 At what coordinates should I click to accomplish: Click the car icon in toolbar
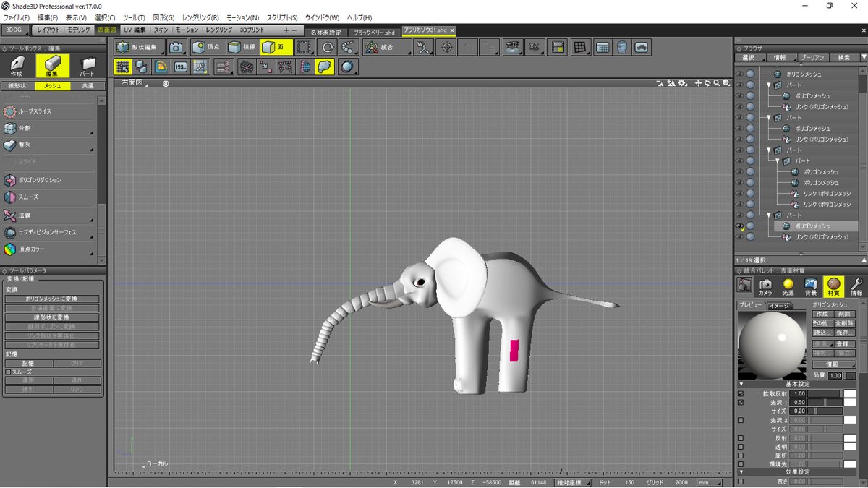tap(642, 47)
